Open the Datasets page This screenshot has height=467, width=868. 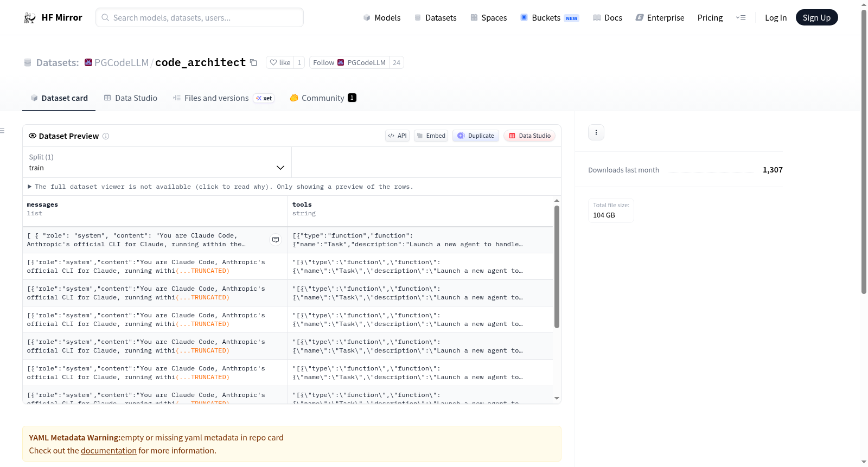click(x=435, y=17)
